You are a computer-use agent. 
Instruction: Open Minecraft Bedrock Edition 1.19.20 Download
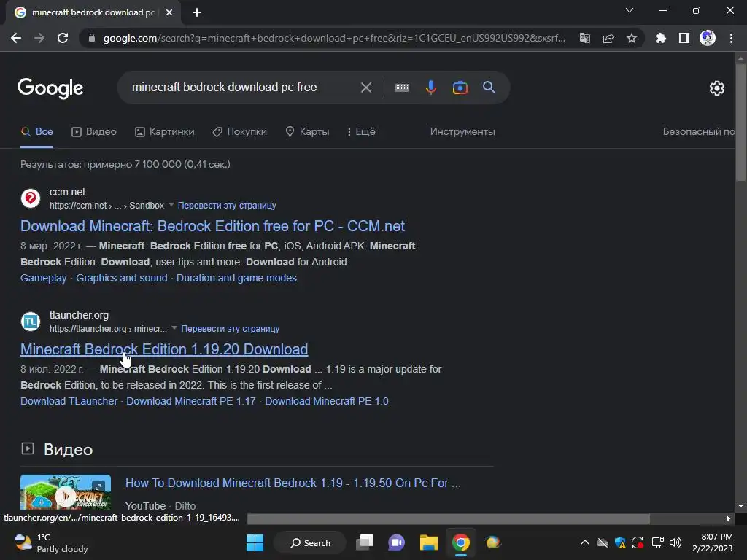point(164,349)
